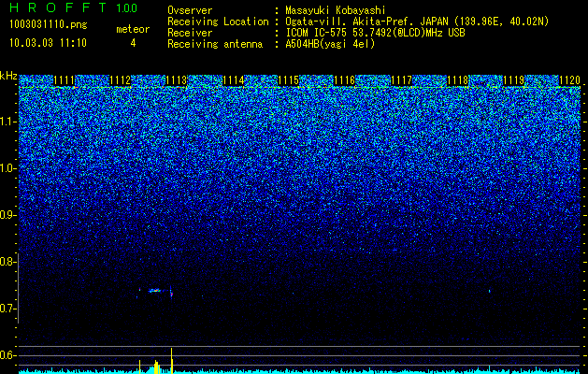Image resolution: width=588 pixels, height=374 pixels.
Task: Click the bright meteor echo near 1113
Action: (x=155, y=291)
